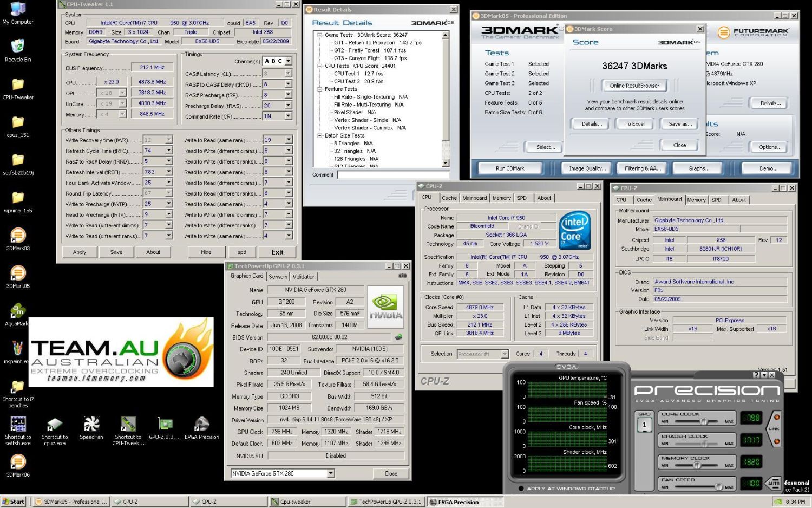
Task: Open the setfsb20b19j folder
Action: tap(18, 164)
